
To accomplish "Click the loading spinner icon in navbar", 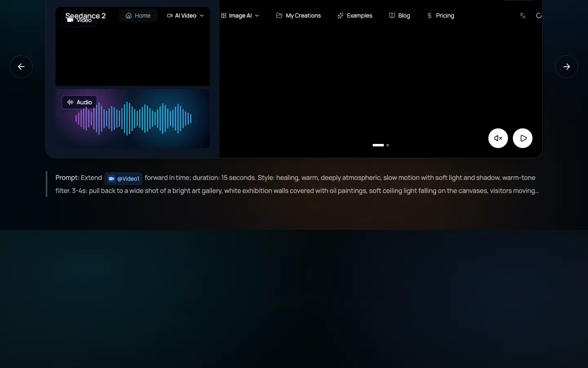I will [539, 16].
